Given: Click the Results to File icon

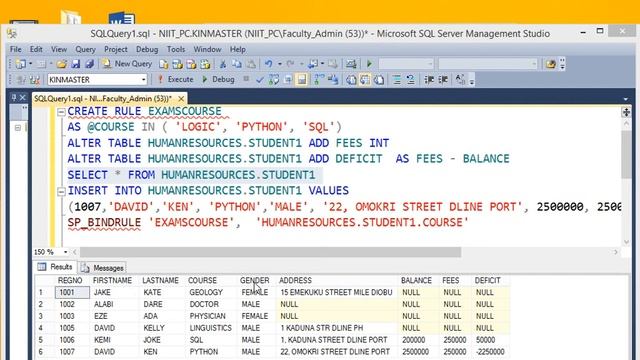Looking at the screenshot, I should click(x=379, y=80).
